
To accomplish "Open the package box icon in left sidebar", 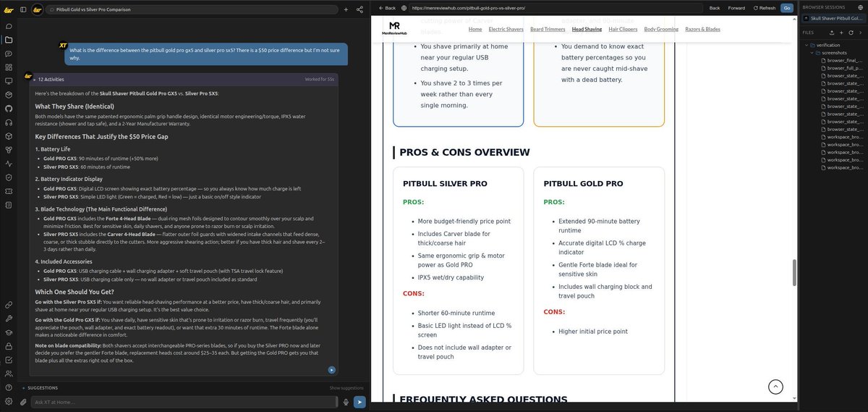I will 9,94.
